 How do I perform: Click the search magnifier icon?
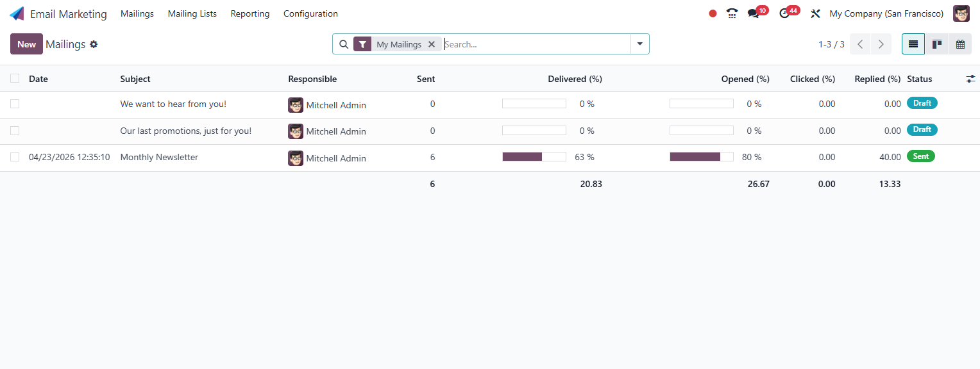pyautogui.click(x=344, y=44)
